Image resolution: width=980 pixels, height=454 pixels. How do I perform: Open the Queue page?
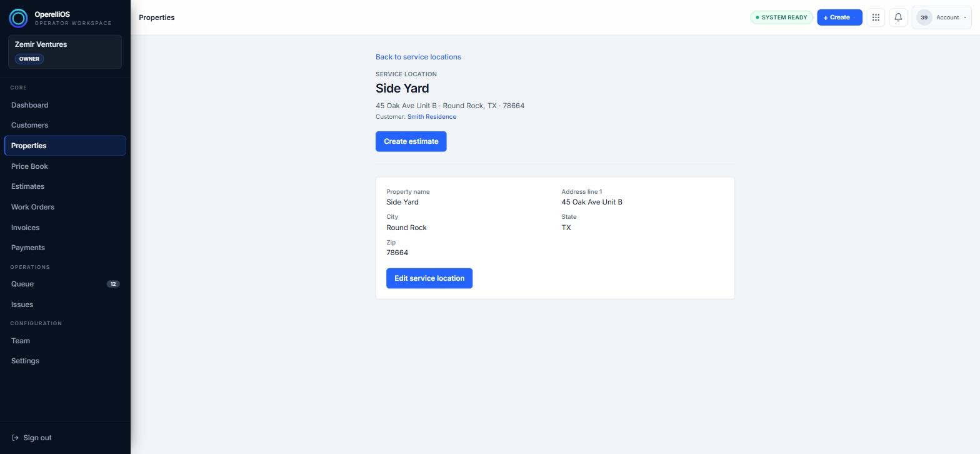[65, 284]
